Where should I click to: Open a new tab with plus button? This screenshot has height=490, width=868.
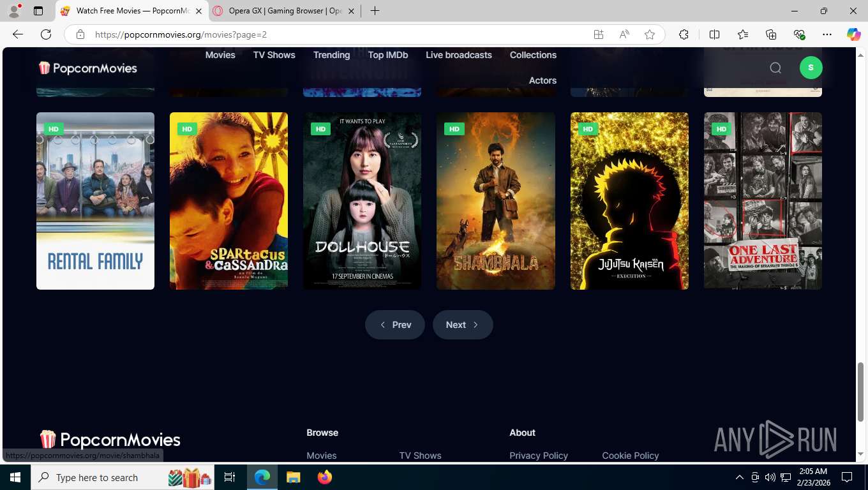375,11
